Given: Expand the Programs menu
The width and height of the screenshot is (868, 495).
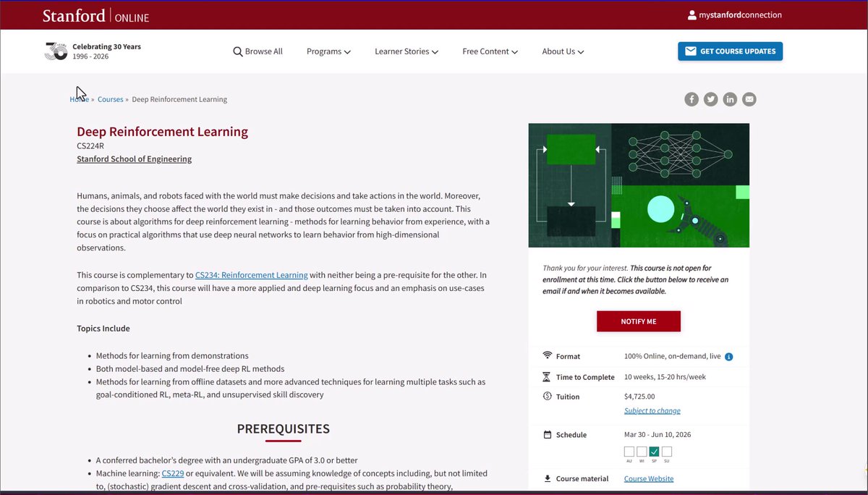Looking at the screenshot, I should tap(328, 51).
